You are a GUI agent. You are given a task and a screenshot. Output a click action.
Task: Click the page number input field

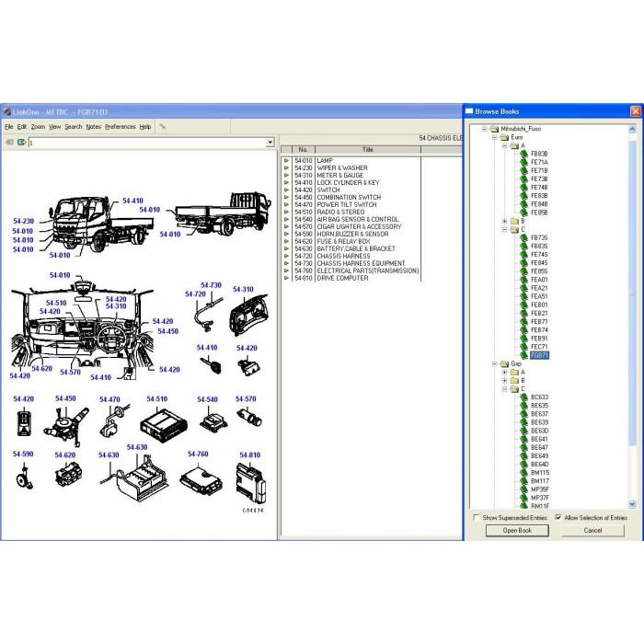[x=147, y=143]
